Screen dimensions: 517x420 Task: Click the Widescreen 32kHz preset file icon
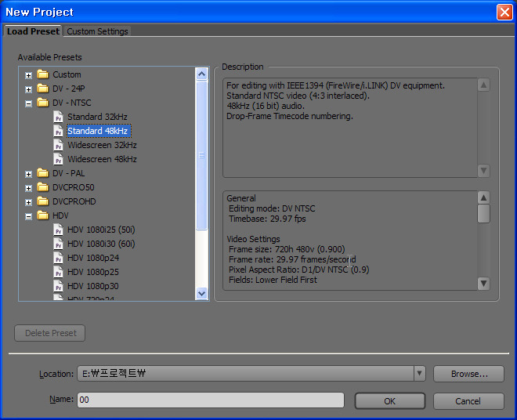[x=59, y=145]
